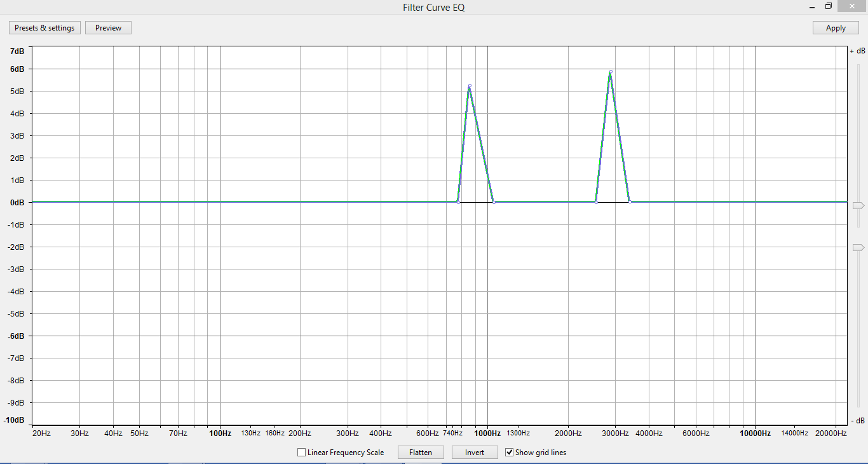Click the Filter Curve EQ title text
868x464 pixels.
point(434,8)
